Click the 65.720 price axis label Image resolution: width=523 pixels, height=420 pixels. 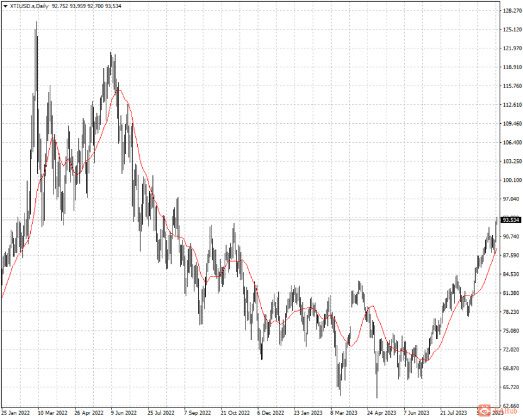tap(512, 387)
